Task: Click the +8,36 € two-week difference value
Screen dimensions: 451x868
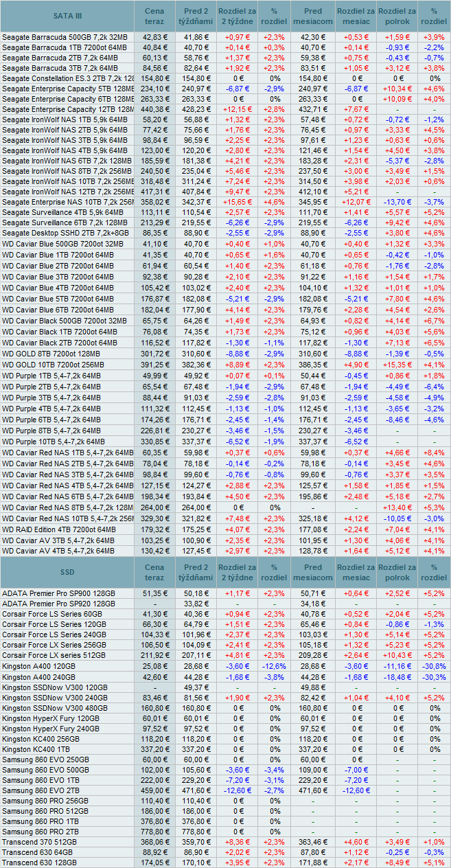Action: coord(236,842)
